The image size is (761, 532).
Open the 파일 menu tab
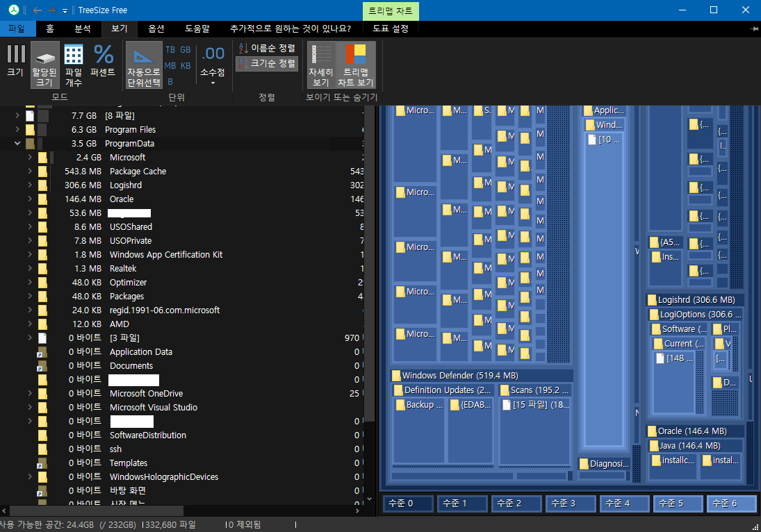coord(17,28)
